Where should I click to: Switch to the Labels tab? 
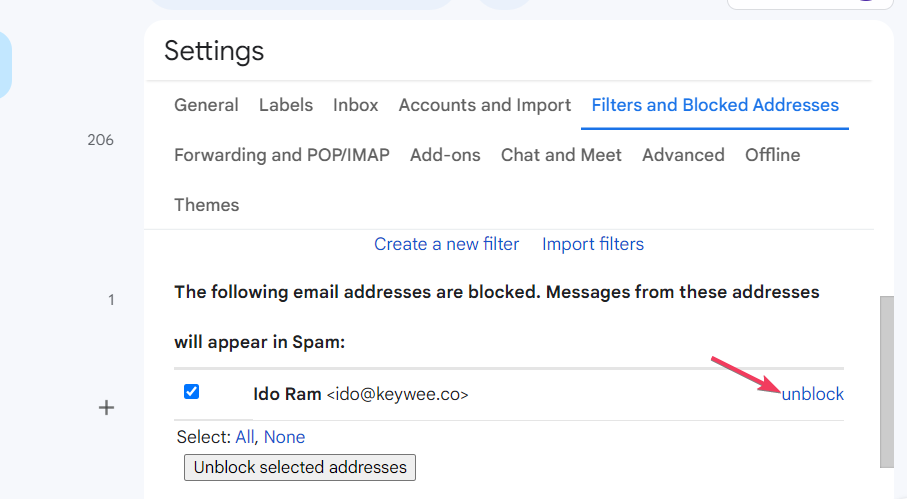point(286,105)
